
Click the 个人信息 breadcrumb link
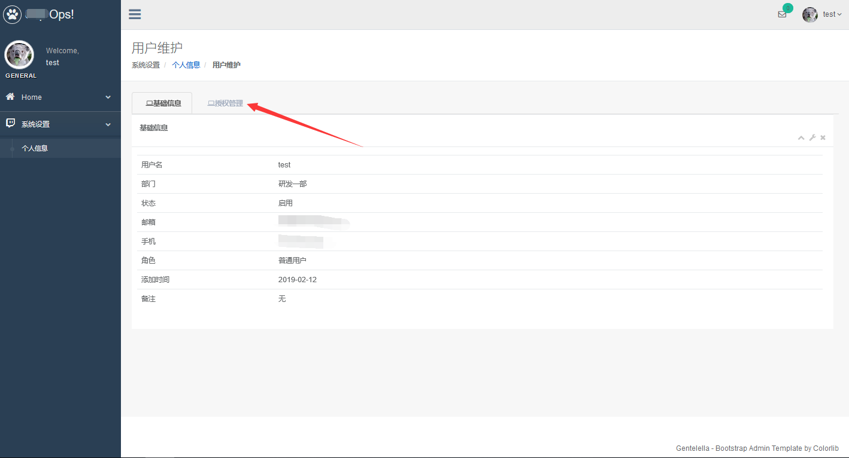(x=186, y=65)
